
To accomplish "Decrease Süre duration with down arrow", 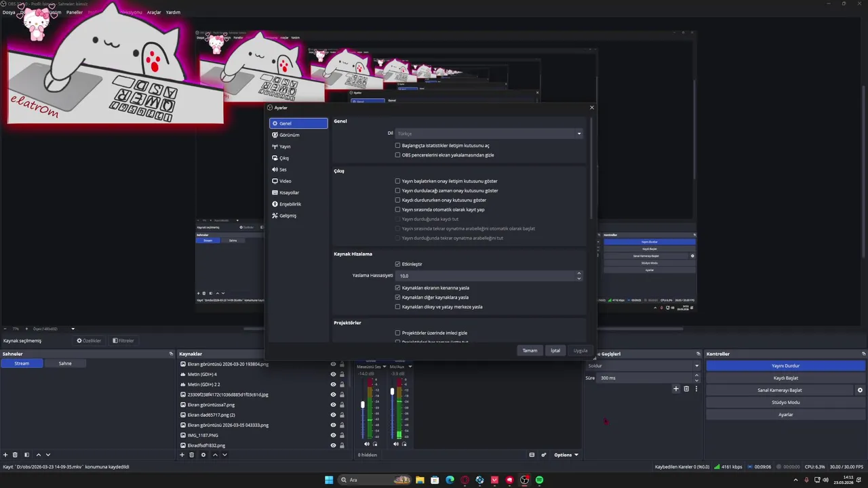I will tap(696, 380).
